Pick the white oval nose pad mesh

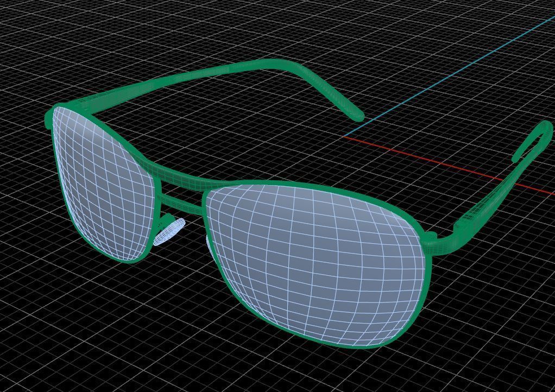(x=169, y=232)
